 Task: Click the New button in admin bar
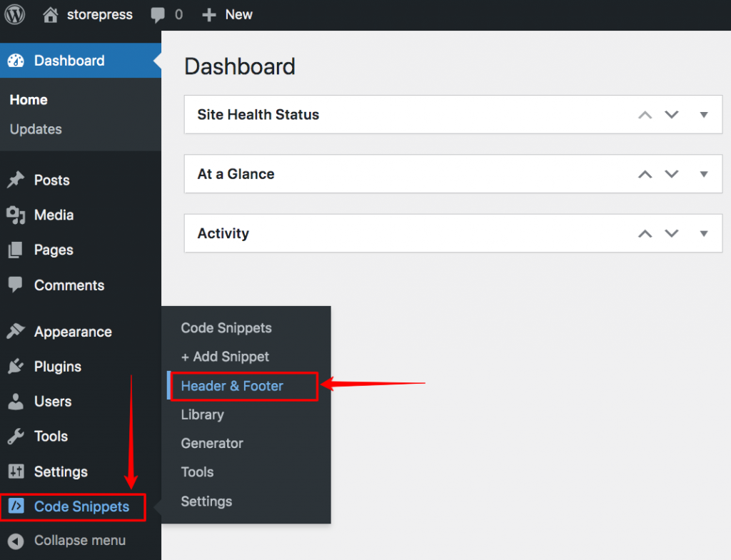(x=228, y=14)
